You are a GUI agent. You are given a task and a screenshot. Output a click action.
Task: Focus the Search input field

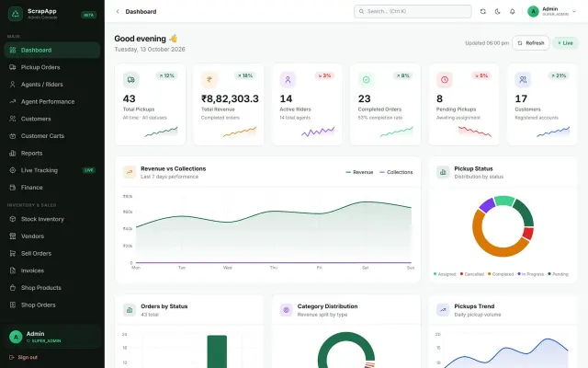[413, 12]
